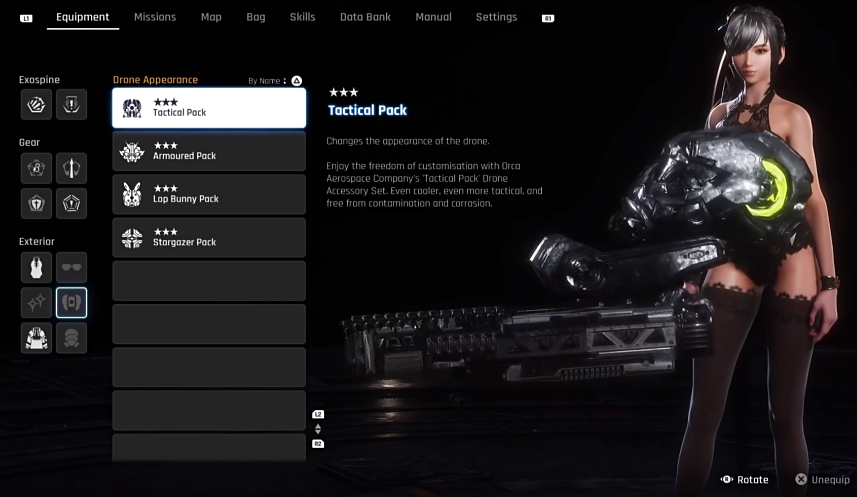The image size is (857, 497).
Task: Click the L2 page up indicator
Action: click(318, 414)
